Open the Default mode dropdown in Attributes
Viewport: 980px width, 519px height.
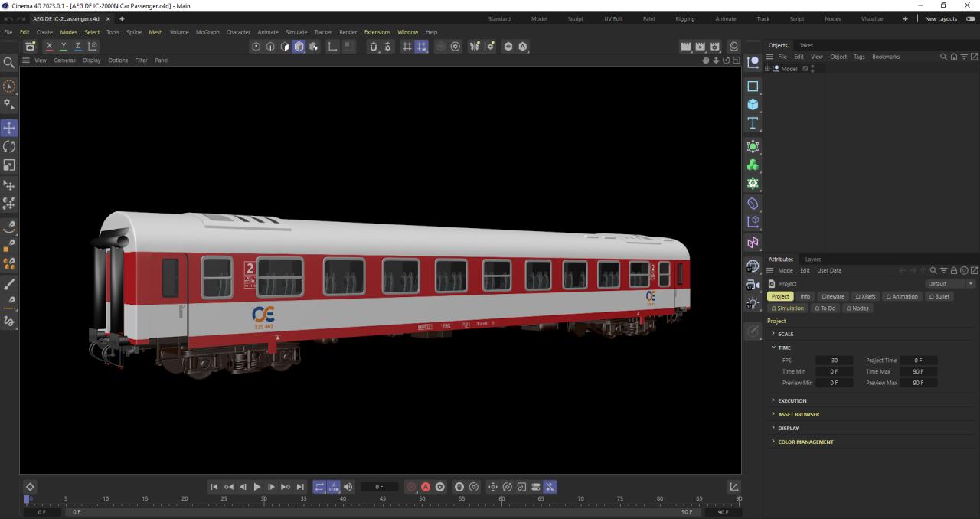pyautogui.click(x=949, y=284)
